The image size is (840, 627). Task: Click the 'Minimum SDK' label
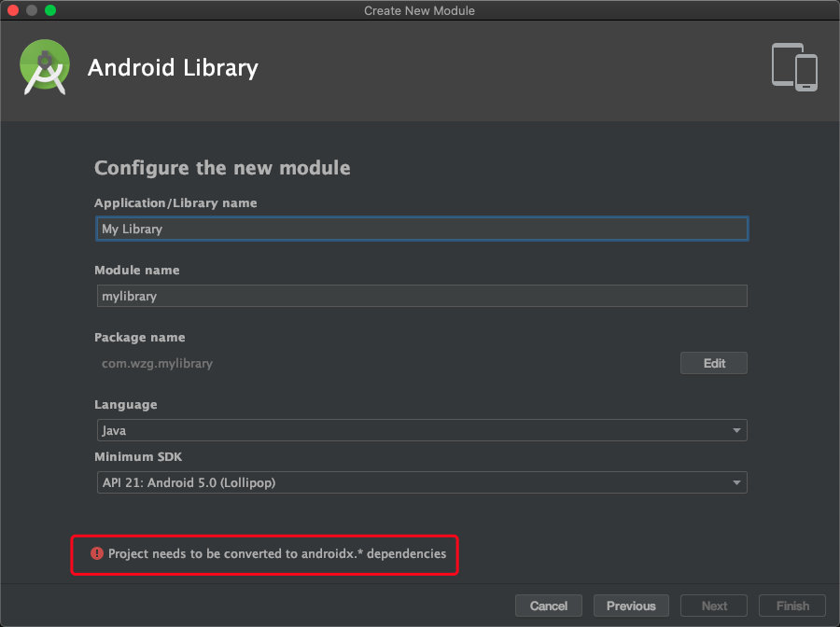[138, 457]
